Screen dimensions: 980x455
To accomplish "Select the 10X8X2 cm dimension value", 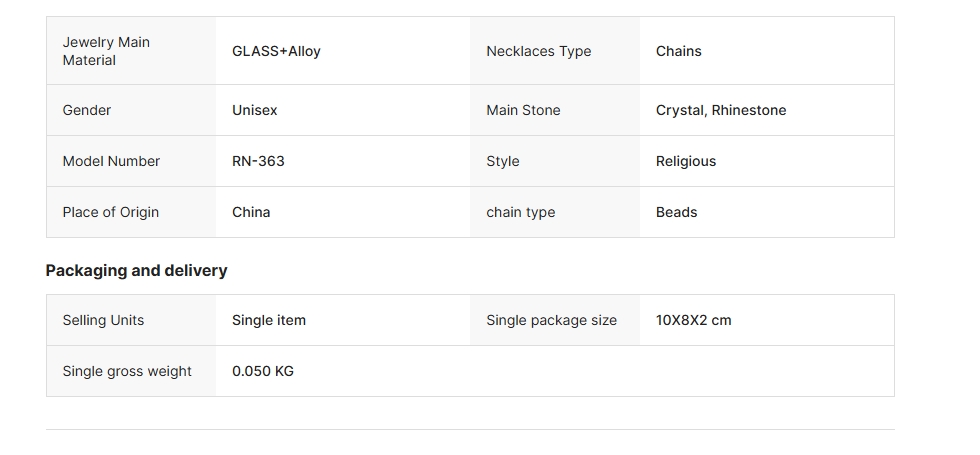I will [x=693, y=320].
